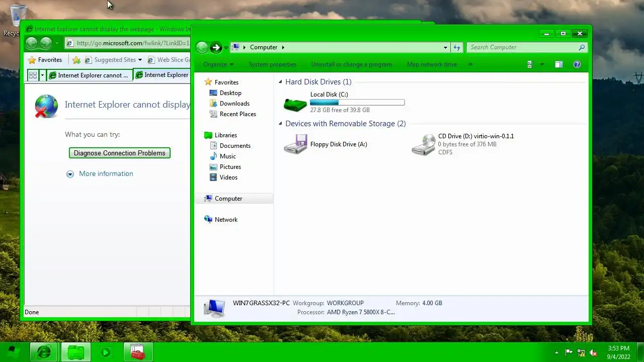Collapse the Devices with Removable Storage group
644x362 pixels.
pos(281,124)
